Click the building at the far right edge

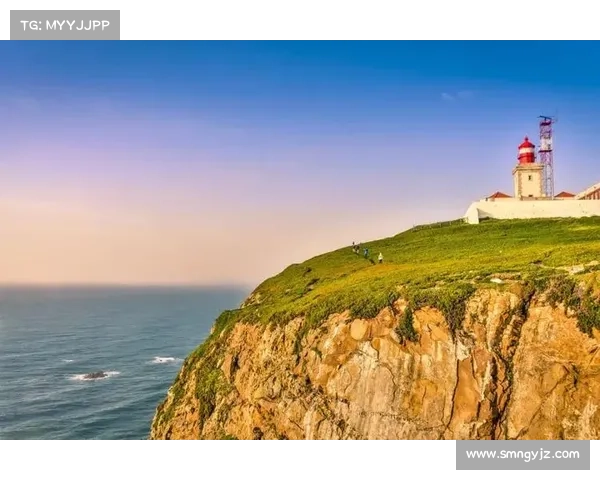[591, 192]
